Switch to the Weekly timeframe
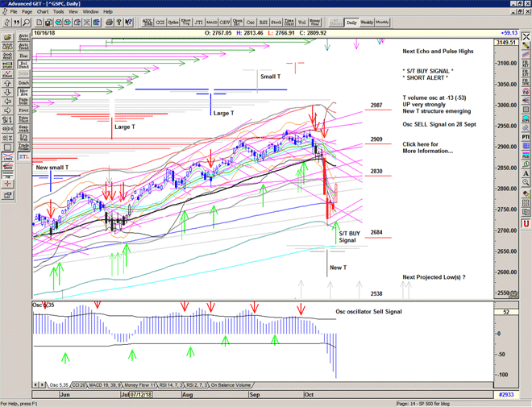Viewport: 532px width, 407px height. coord(365,23)
